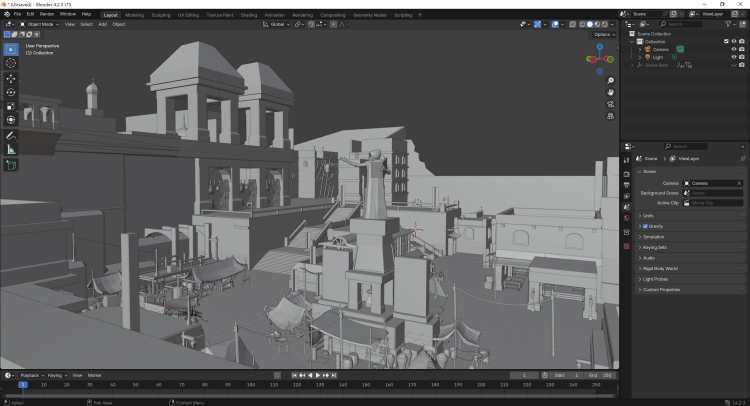Open the Render menu
This screenshot has height=406, width=750.
(x=47, y=15)
